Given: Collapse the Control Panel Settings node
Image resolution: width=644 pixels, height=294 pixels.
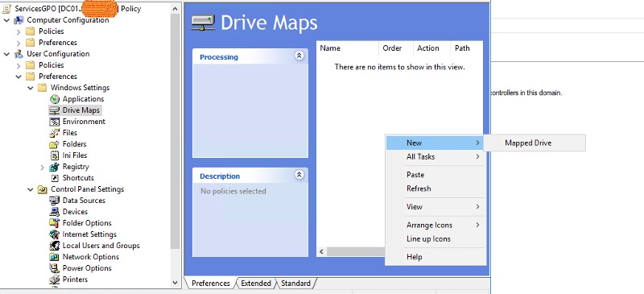Looking at the screenshot, I should (x=31, y=189).
